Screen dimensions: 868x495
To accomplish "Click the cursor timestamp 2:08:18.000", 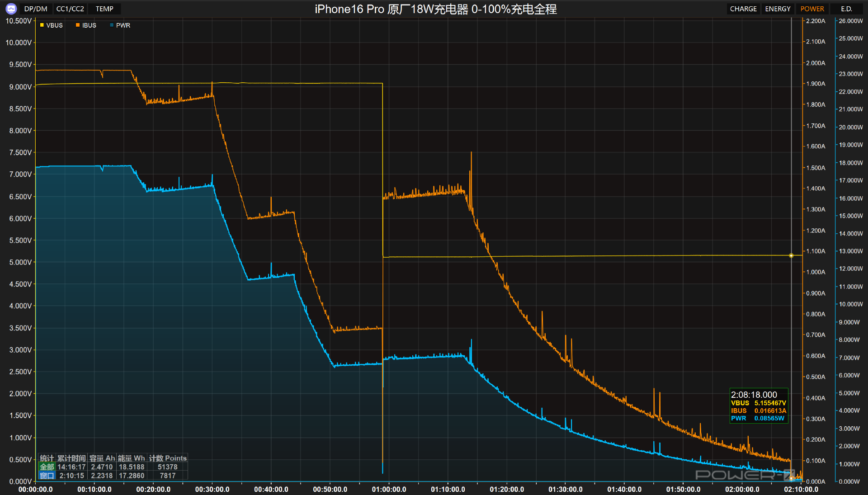I will pos(754,395).
